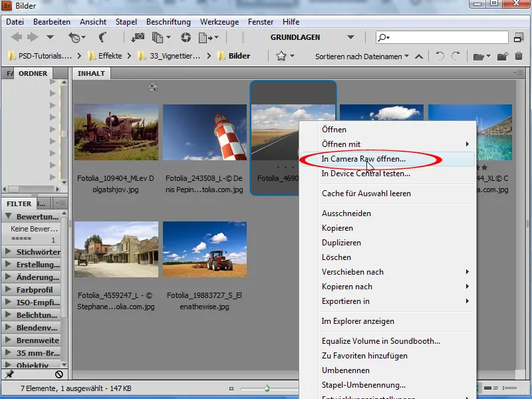532x399 pixels.
Task: Open the Bearbeiten menu
Action: [52, 22]
